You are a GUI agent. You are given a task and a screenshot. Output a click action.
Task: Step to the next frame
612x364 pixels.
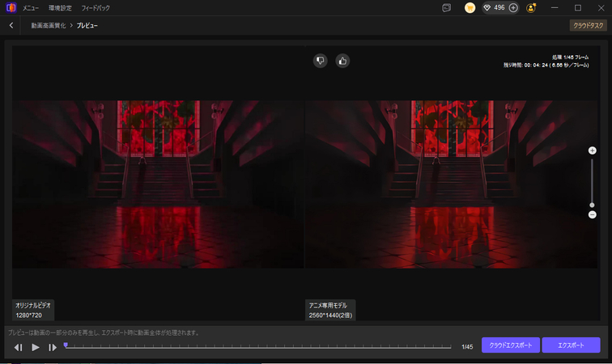[53, 347]
